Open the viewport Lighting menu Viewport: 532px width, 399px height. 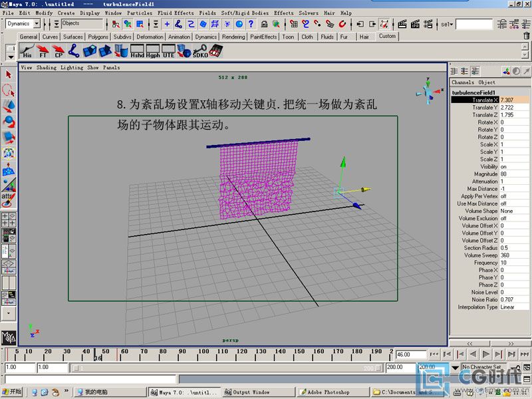point(72,67)
